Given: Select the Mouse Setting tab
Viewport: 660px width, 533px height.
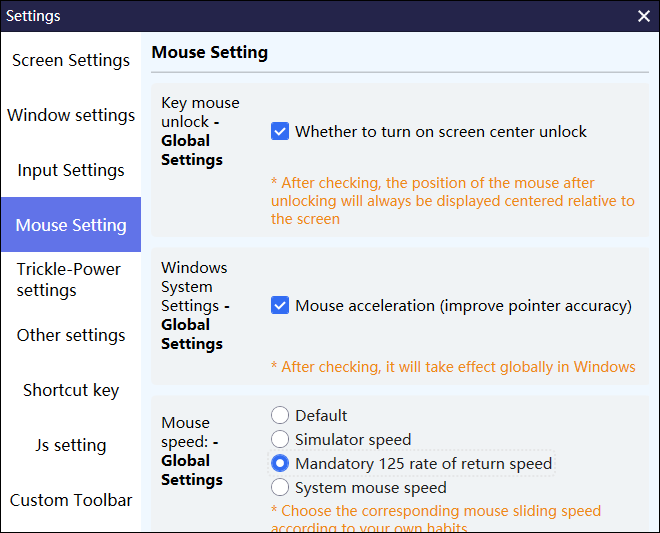Looking at the screenshot, I should [71, 224].
